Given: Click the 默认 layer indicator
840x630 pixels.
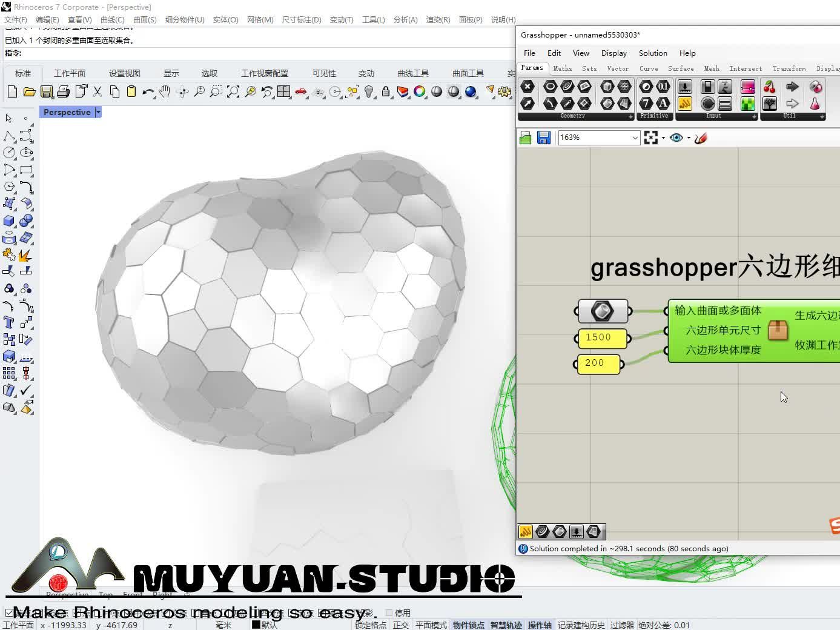Looking at the screenshot, I should [265, 625].
